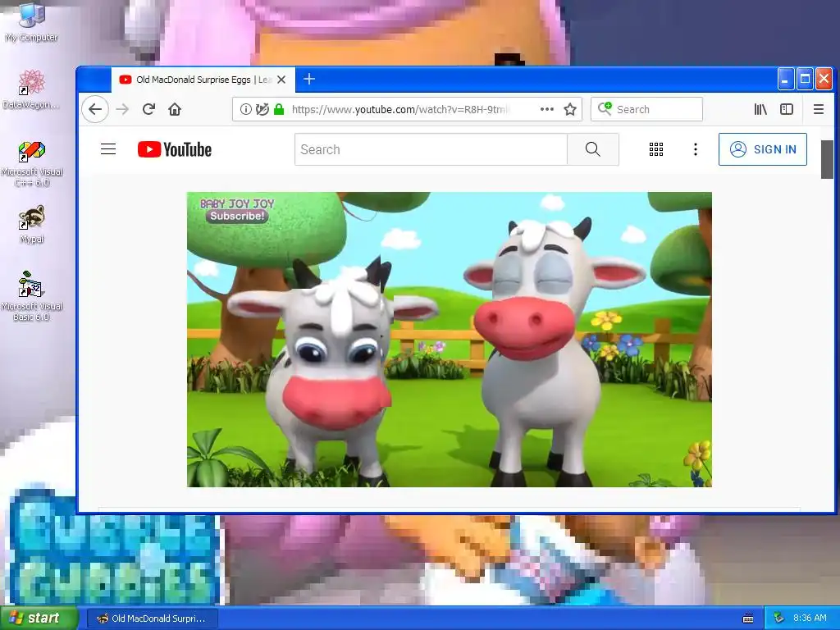Toggle the sidebar icon in browser toolbar
This screenshot has width=840, height=630.
(787, 109)
